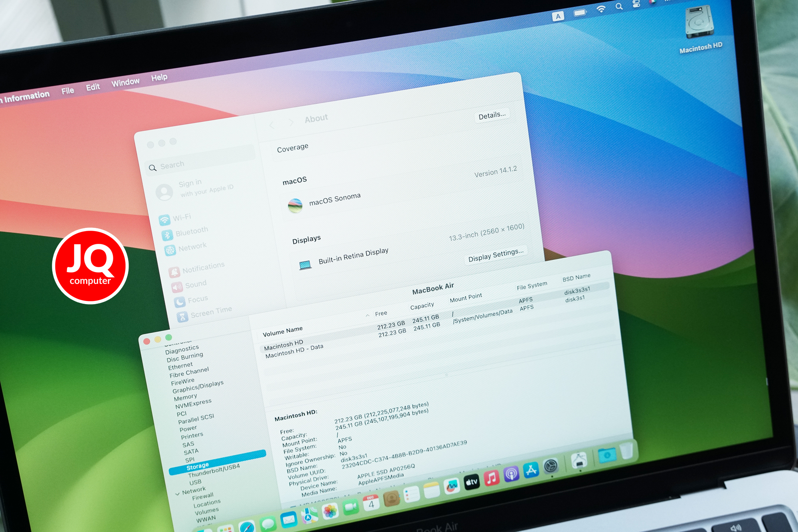Screen dimensions: 798x532
Task: Select Storage in System Information sidebar
Action: pos(217,462)
